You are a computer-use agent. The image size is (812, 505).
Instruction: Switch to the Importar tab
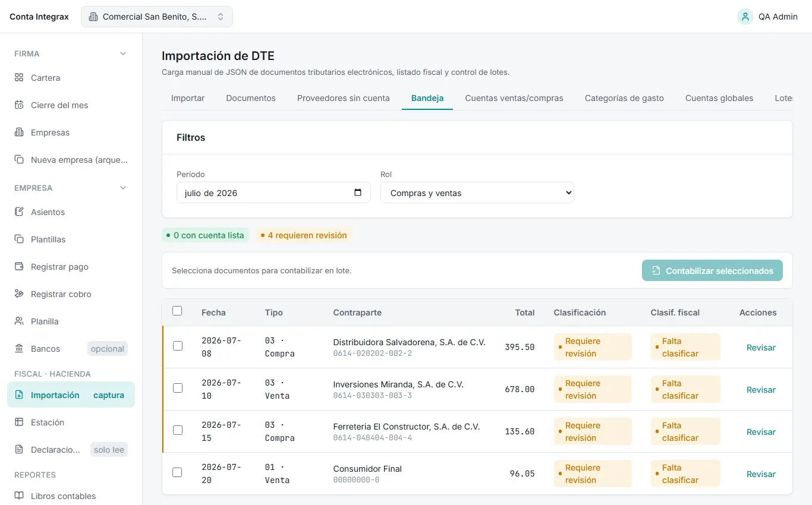pyautogui.click(x=188, y=98)
